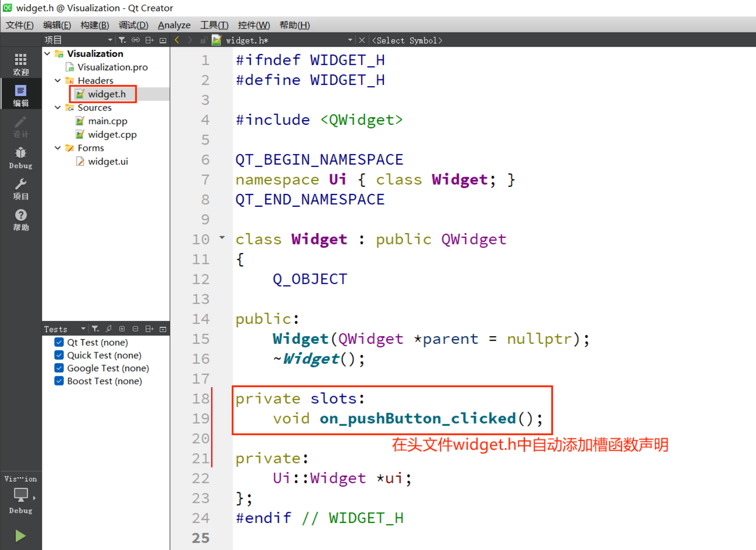Open the Welcome (欢迎) mode
This screenshot has width=756, height=550.
pyautogui.click(x=20, y=64)
